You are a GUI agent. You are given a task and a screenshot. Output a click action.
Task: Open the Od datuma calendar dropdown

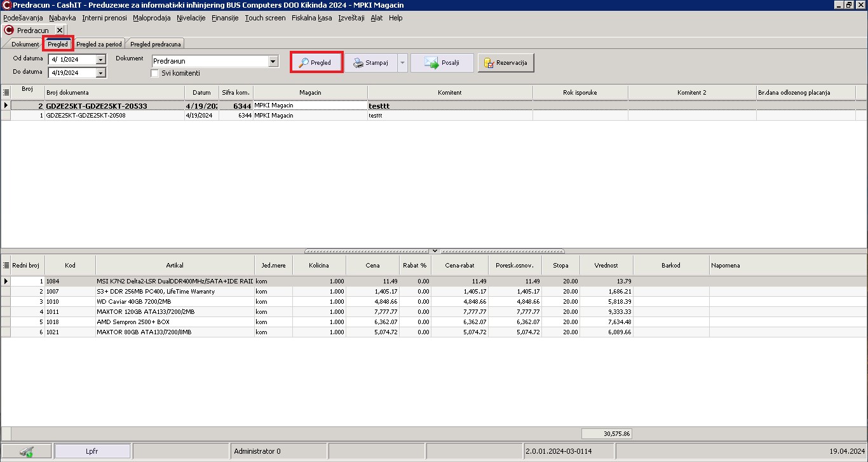click(x=100, y=60)
